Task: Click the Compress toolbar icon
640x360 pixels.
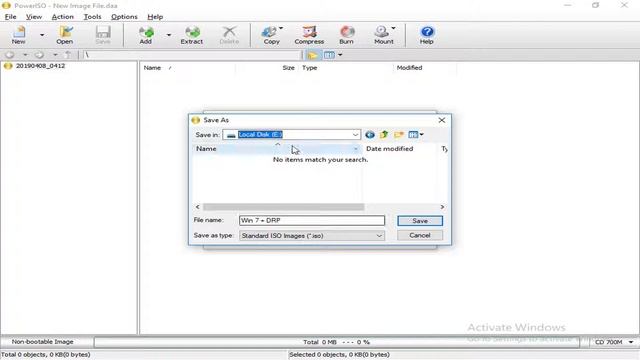Action: tap(309, 35)
